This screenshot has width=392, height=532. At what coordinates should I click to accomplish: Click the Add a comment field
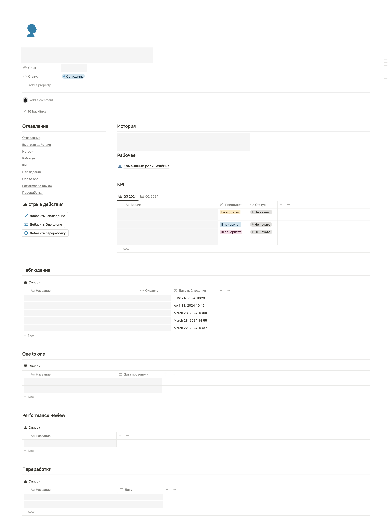(43, 100)
